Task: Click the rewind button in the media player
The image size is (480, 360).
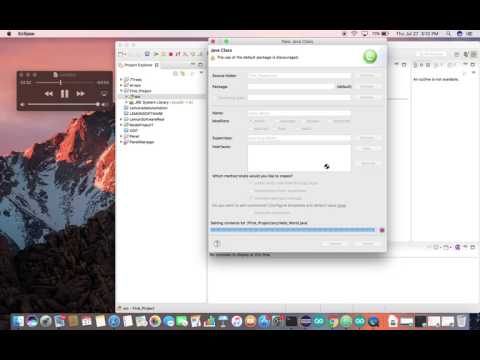Action: click(49, 94)
